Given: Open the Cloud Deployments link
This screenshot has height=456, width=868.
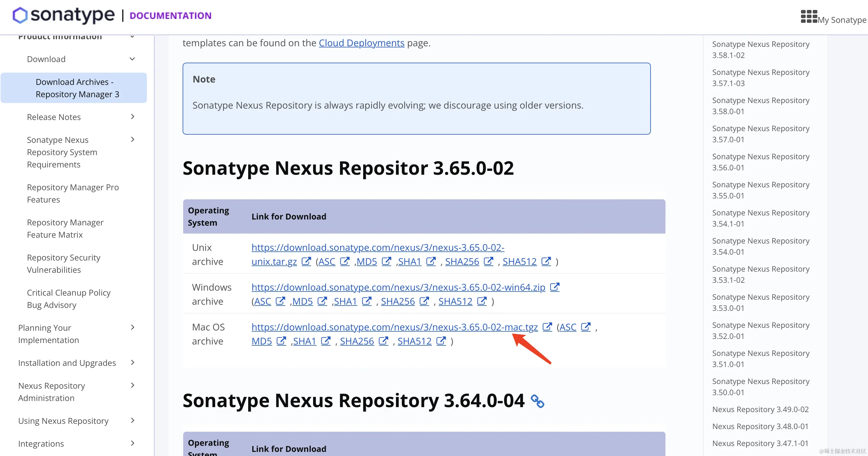Looking at the screenshot, I should (361, 43).
